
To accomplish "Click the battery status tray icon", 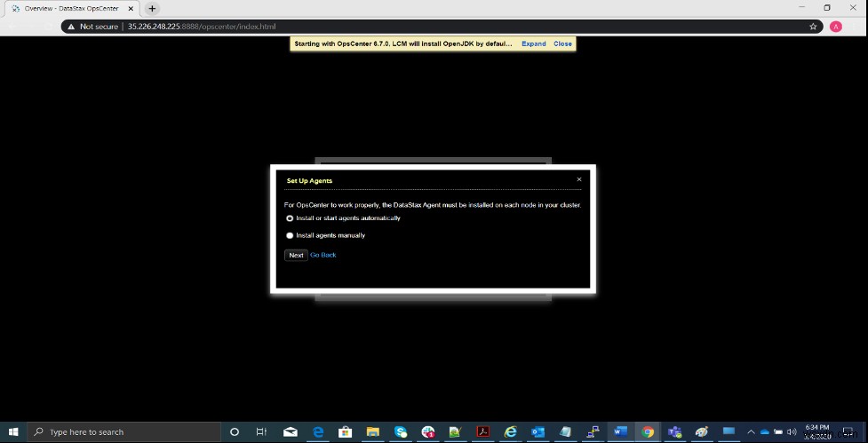I will coord(777,432).
